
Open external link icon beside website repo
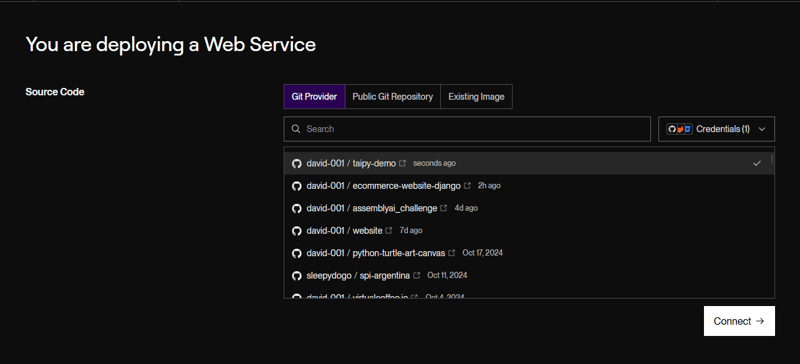389,231
